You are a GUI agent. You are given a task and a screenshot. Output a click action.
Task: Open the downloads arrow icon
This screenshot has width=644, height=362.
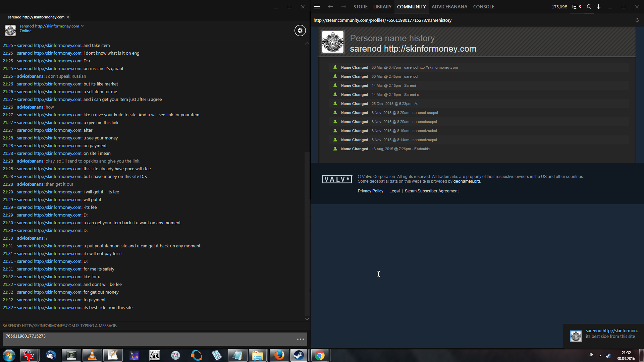[x=598, y=7]
